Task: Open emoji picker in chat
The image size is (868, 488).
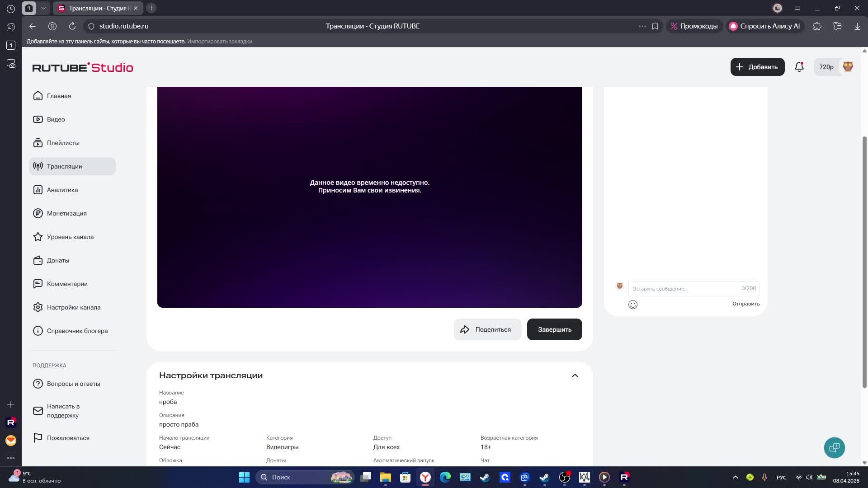Action: pyautogui.click(x=632, y=305)
